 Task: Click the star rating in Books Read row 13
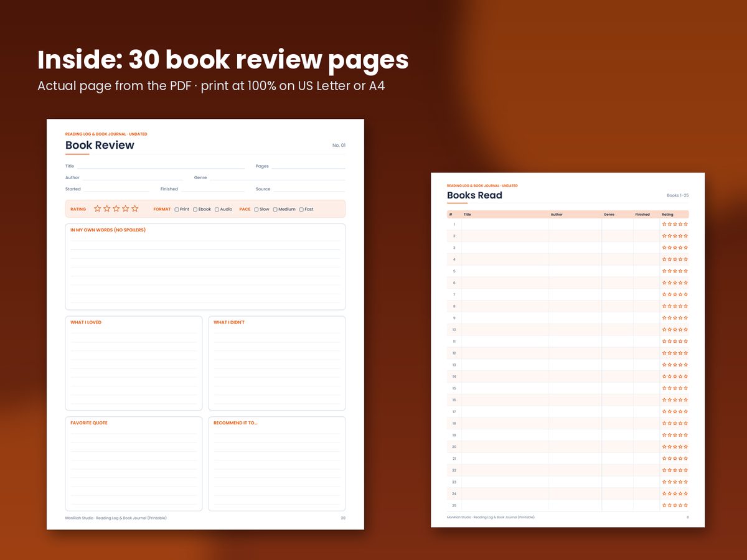tap(675, 365)
